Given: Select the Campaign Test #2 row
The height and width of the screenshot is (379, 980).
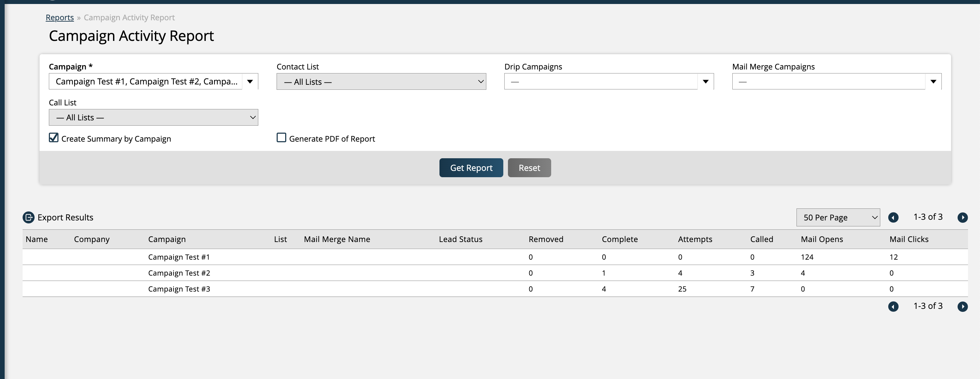Looking at the screenshot, I should pos(179,273).
